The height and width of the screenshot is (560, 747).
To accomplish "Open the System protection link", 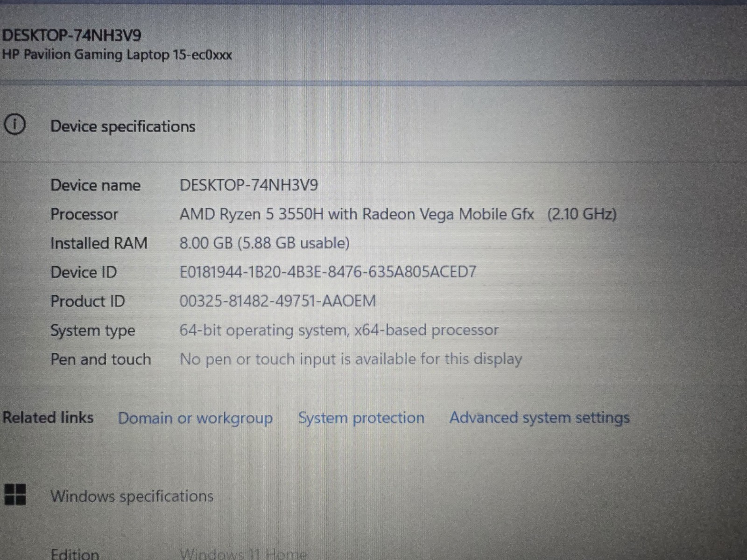I will click(x=361, y=418).
